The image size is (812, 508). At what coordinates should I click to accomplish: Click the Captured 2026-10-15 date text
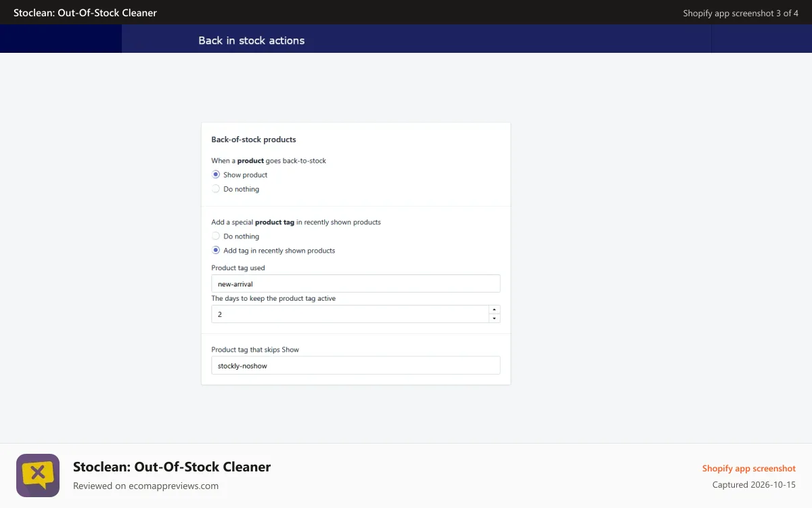[x=754, y=485]
